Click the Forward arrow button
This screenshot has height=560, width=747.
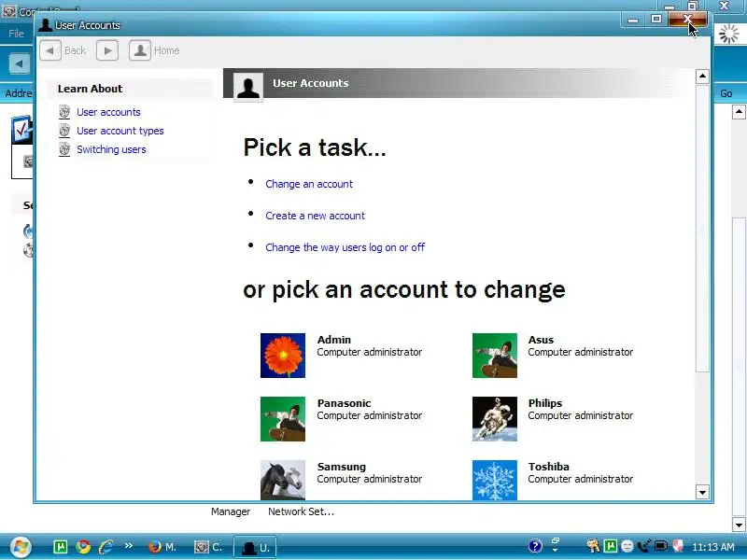pos(107,50)
